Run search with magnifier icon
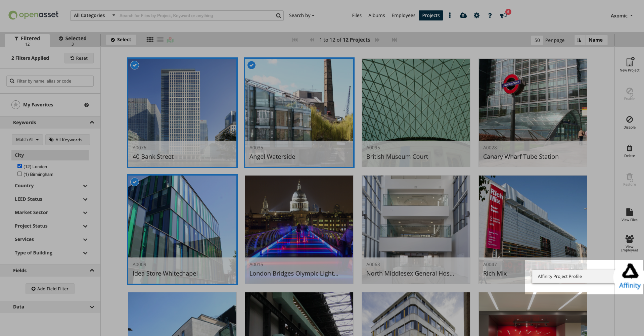This screenshot has width=644, height=336. pos(278,15)
